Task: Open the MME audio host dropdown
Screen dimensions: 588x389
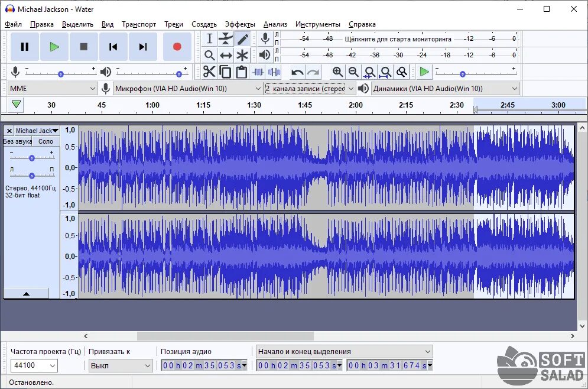Action: coord(52,89)
